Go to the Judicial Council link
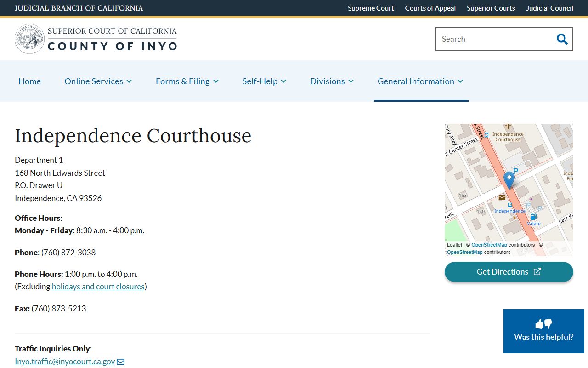The image size is (588, 368). [549, 8]
